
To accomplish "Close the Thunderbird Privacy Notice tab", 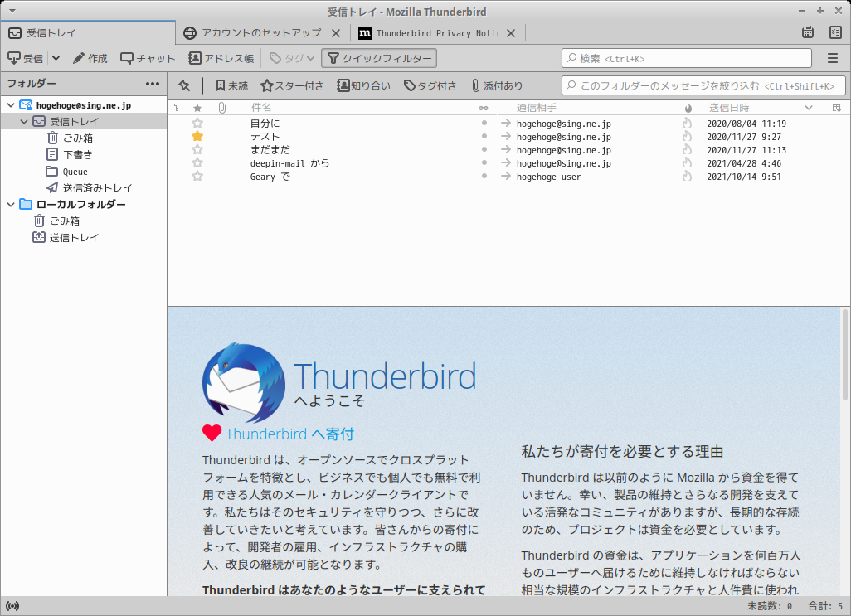I will click(x=511, y=33).
